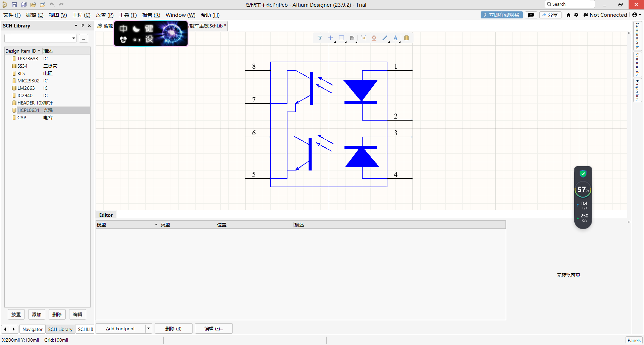Click the 编辑 (E)... button

pos(214,329)
